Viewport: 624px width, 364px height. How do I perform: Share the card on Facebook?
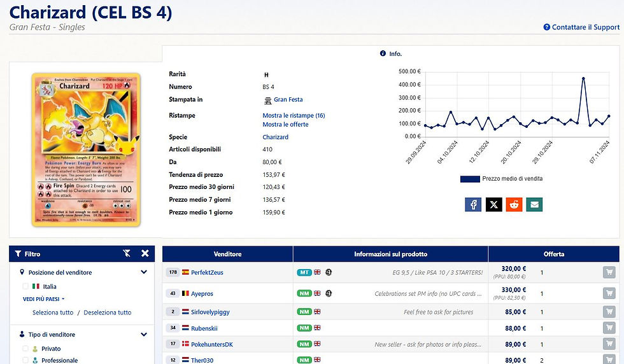click(x=472, y=204)
